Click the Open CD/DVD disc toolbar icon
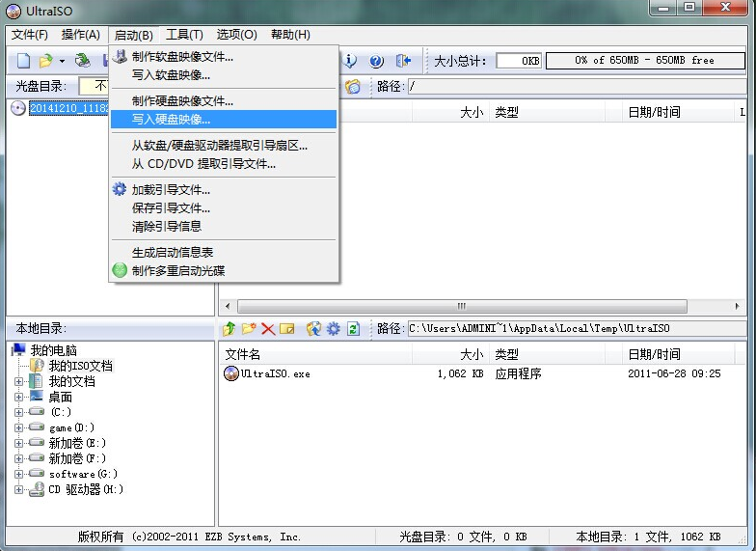756x551 pixels. click(x=83, y=61)
